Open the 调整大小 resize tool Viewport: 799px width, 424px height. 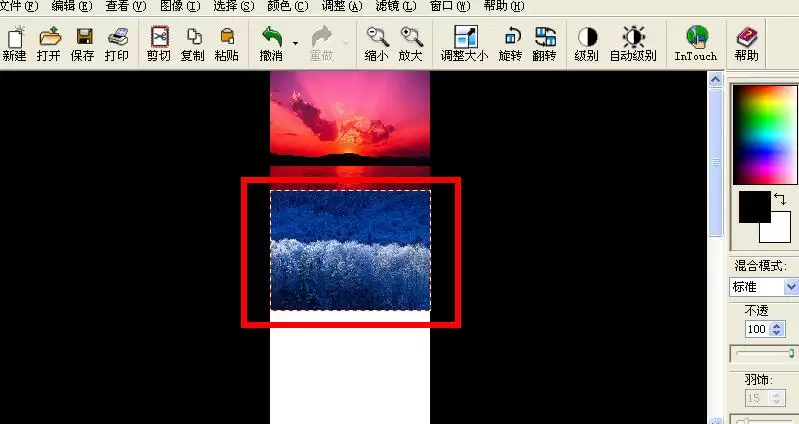465,37
